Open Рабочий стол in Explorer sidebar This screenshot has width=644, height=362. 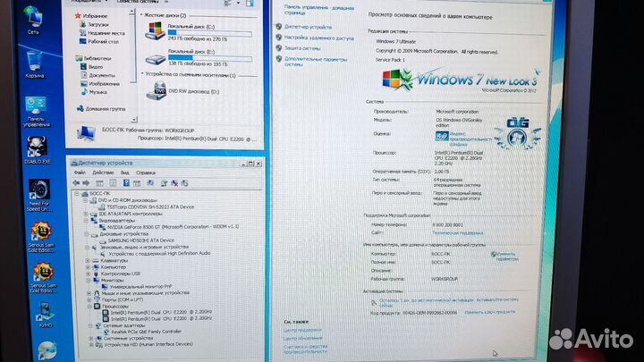(x=99, y=41)
